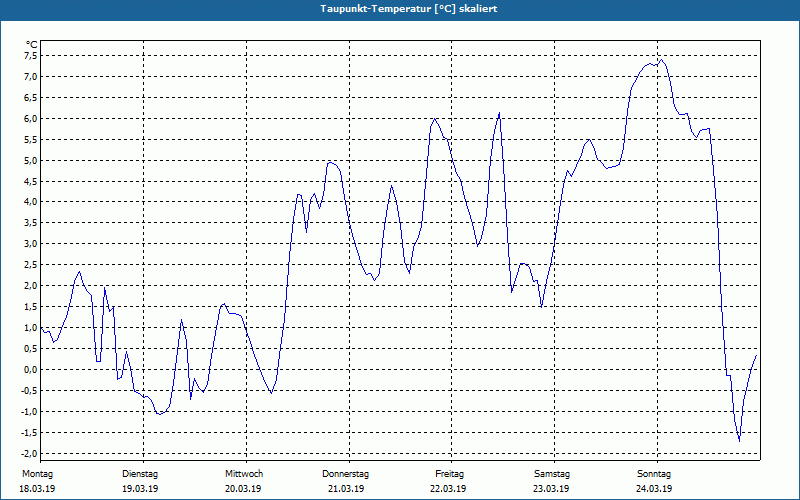This screenshot has height=500, width=800.
Task: Select the Freitag day label
Action: 449,474
